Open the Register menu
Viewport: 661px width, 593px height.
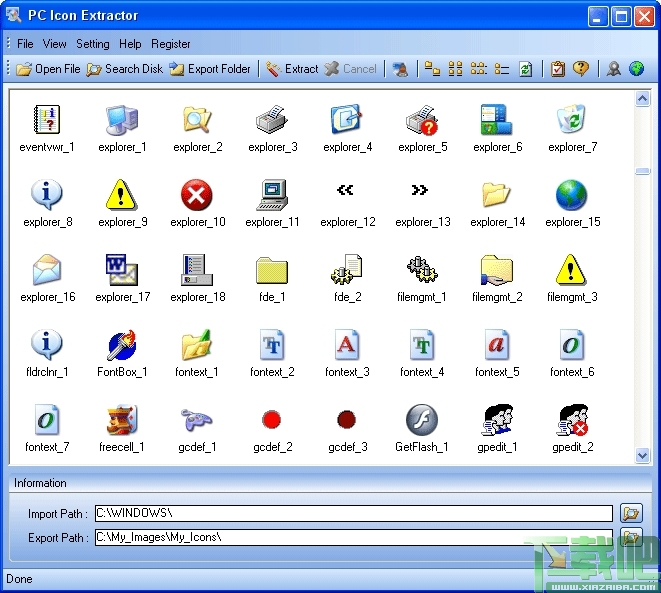(x=171, y=44)
